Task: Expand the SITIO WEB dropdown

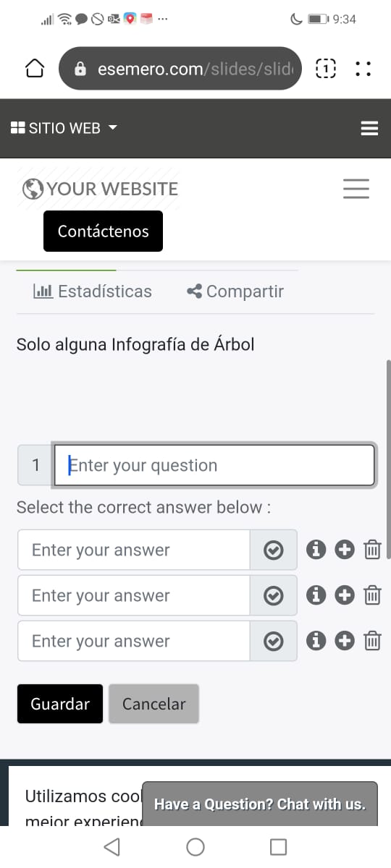Action: click(64, 128)
